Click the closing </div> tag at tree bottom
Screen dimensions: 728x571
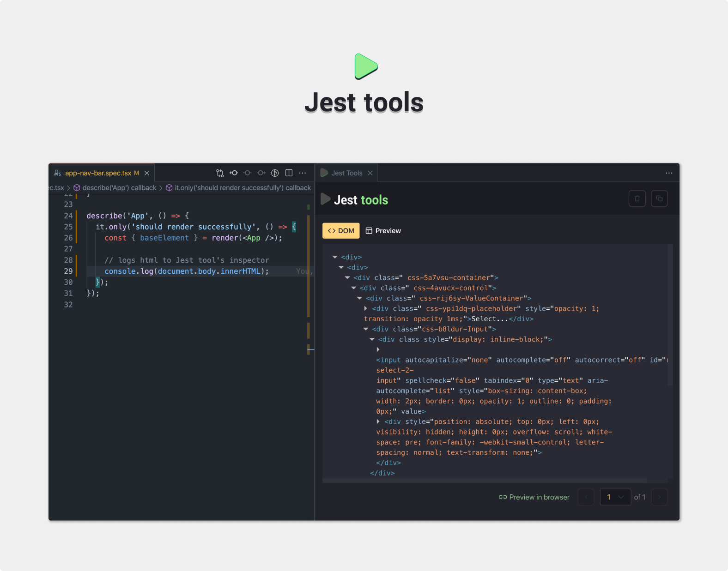pos(382,473)
